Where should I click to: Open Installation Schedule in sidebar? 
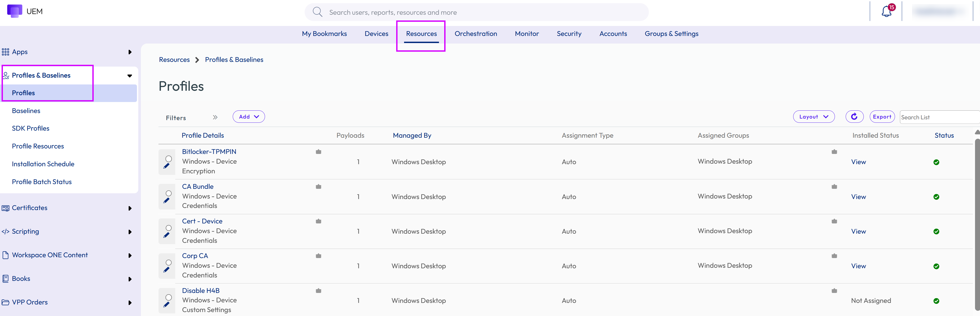[x=43, y=164]
